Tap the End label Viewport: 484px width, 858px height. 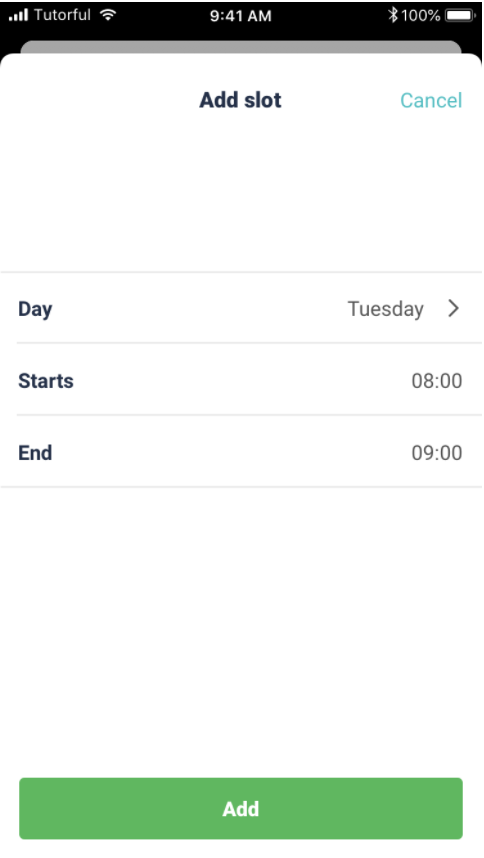(x=35, y=453)
